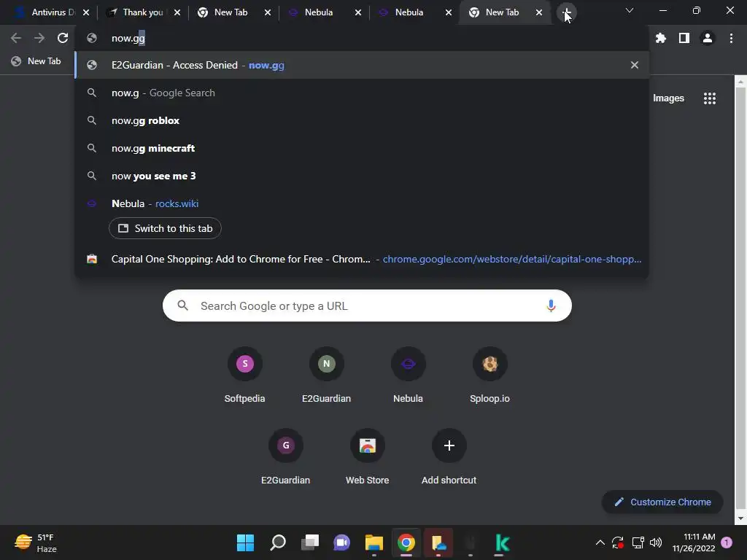
Task: Open the Windows Start menu
Action: (x=245, y=542)
